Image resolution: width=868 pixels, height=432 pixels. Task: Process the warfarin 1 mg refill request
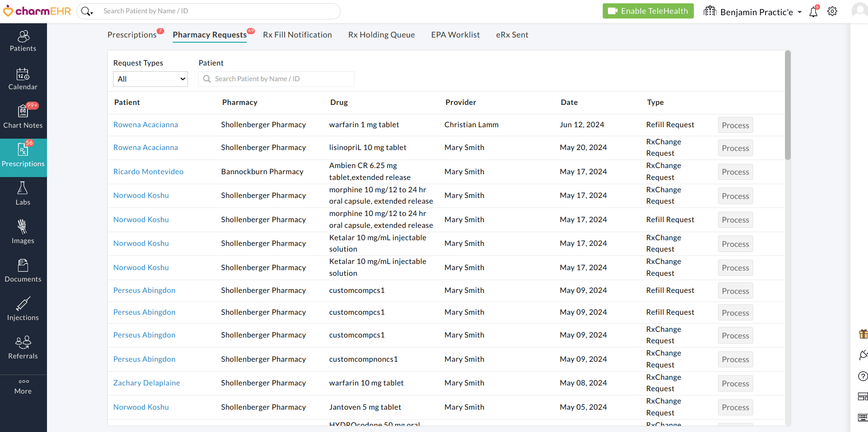tap(735, 125)
